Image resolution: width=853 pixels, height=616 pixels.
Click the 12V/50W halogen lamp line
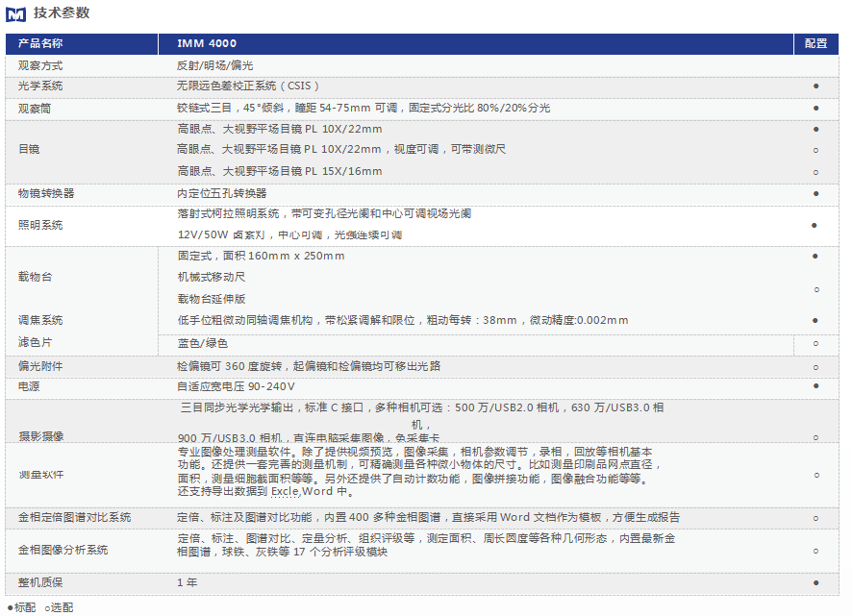290,234
